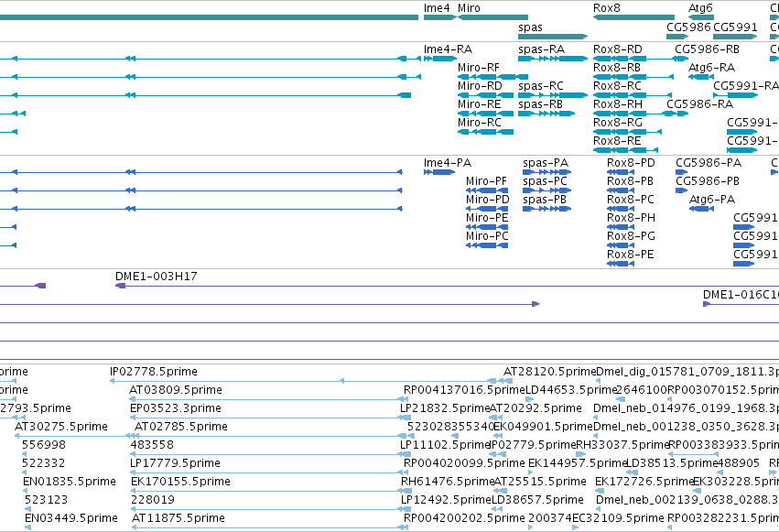Select the Miro-RD transcript
Image resolution: width=779 pixels, height=532 pixels.
pyautogui.click(x=485, y=95)
